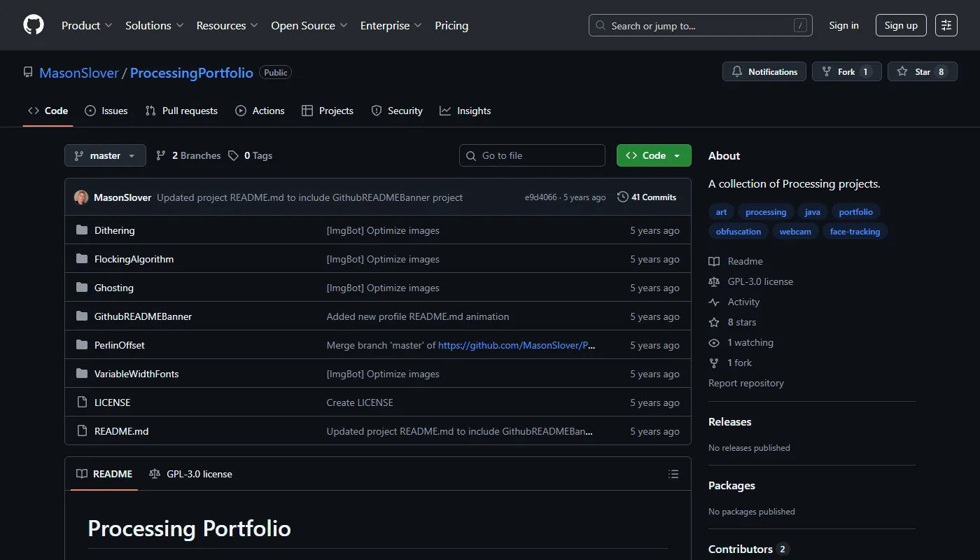Viewport: 980px width, 560px height.
Task: Click the processing topic tag
Action: pos(766,212)
